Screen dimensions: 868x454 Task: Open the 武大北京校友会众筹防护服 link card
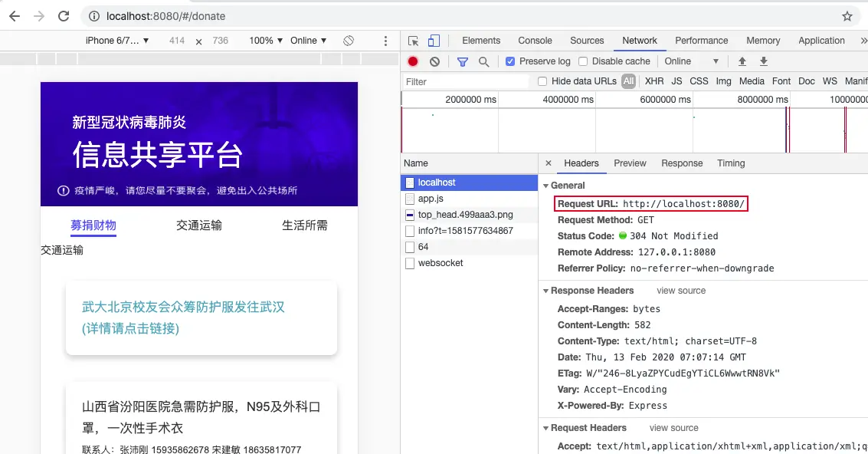[201, 317]
